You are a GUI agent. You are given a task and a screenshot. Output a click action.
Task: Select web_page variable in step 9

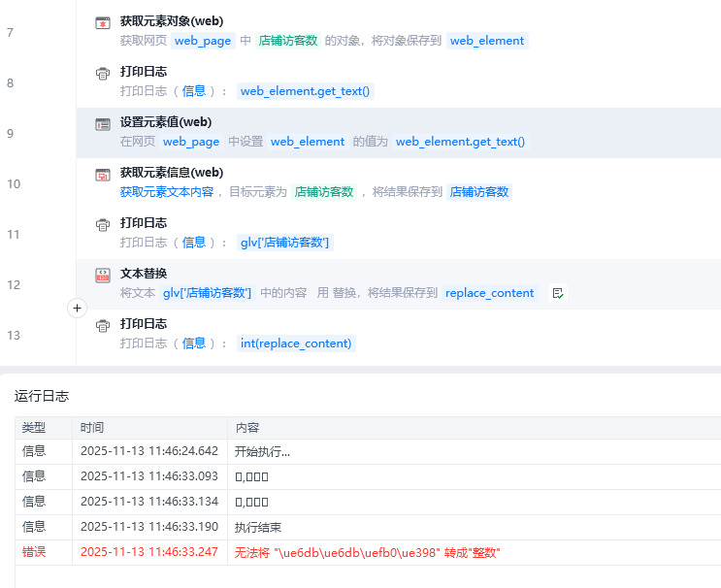[191, 142]
